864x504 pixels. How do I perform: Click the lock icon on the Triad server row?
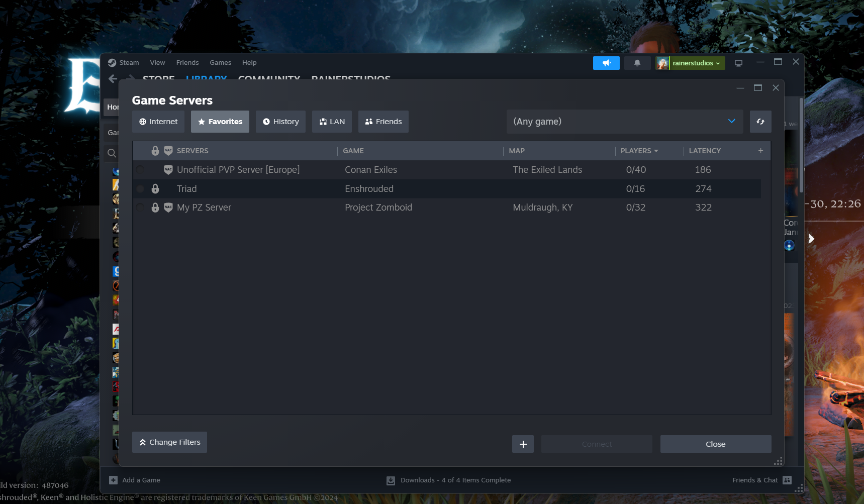pyautogui.click(x=155, y=188)
